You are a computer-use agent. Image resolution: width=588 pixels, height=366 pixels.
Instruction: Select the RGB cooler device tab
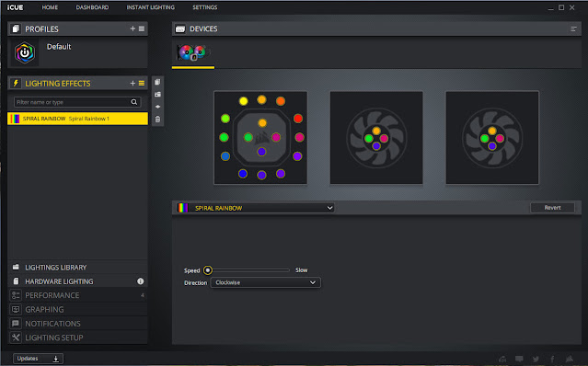click(x=192, y=53)
